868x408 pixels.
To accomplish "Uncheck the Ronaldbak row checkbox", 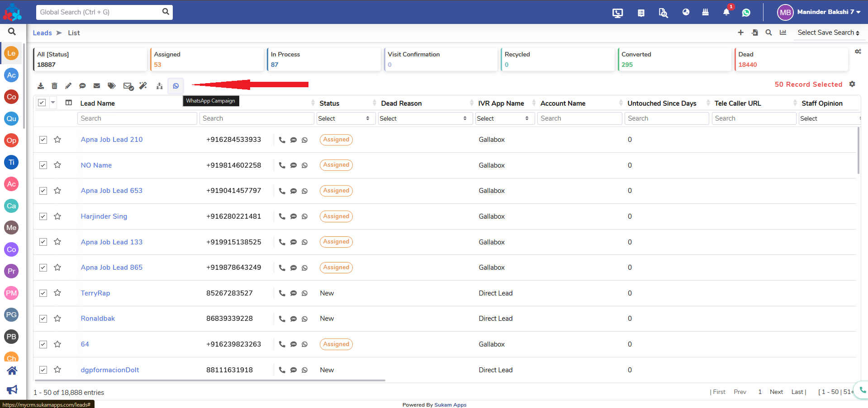I will click(x=43, y=319).
